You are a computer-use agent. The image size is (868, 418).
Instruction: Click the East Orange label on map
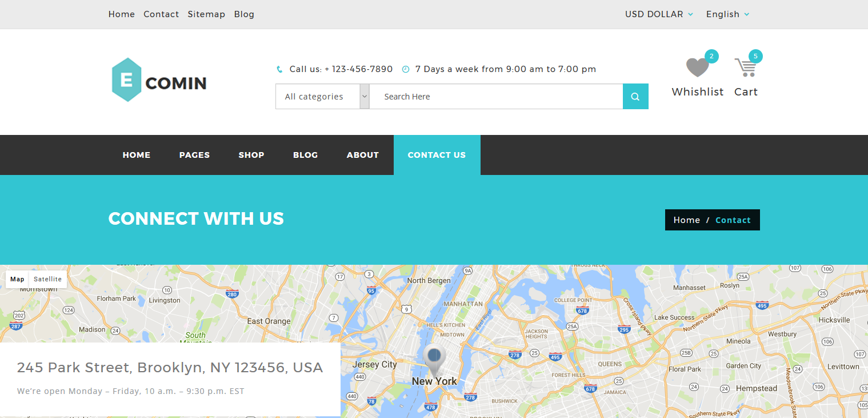point(269,321)
